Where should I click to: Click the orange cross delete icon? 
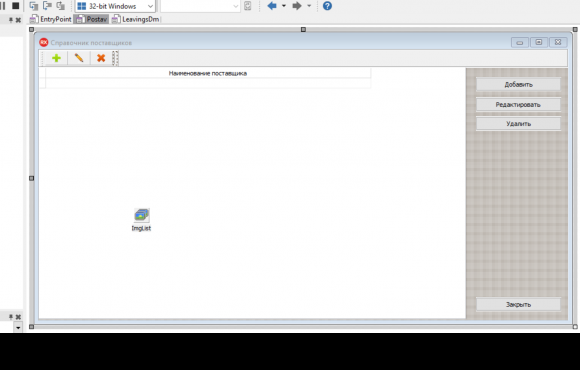pos(101,58)
